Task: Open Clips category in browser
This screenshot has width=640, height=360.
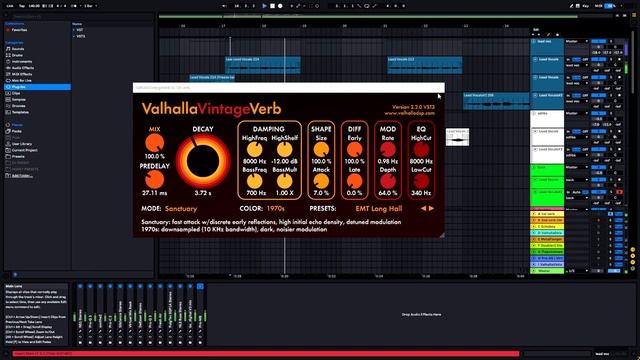Action: (16, 93)
